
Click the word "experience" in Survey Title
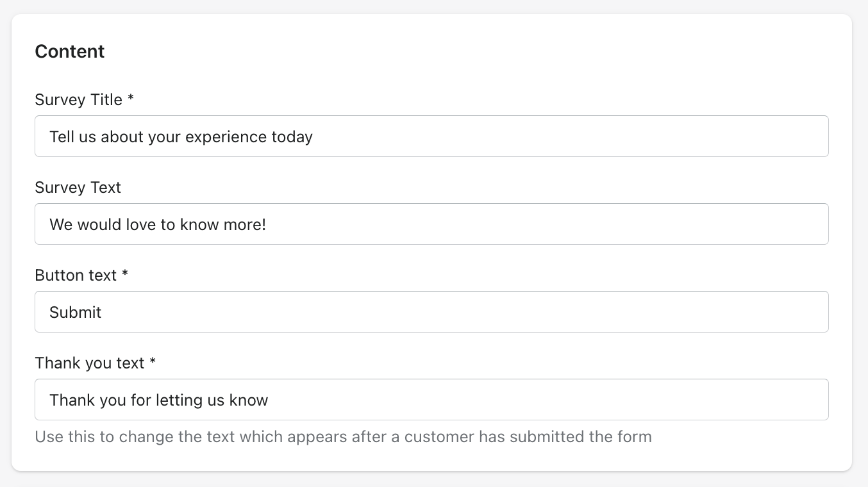tap(226, 137)
